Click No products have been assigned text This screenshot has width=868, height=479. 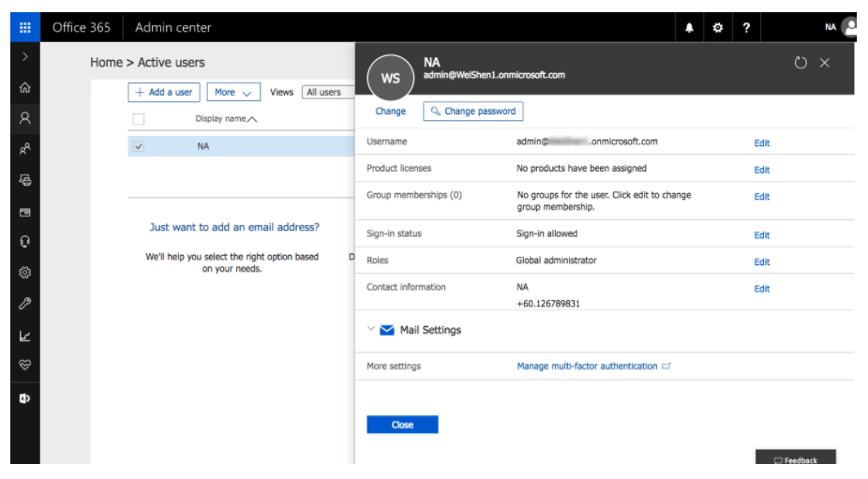pos(581,169)
